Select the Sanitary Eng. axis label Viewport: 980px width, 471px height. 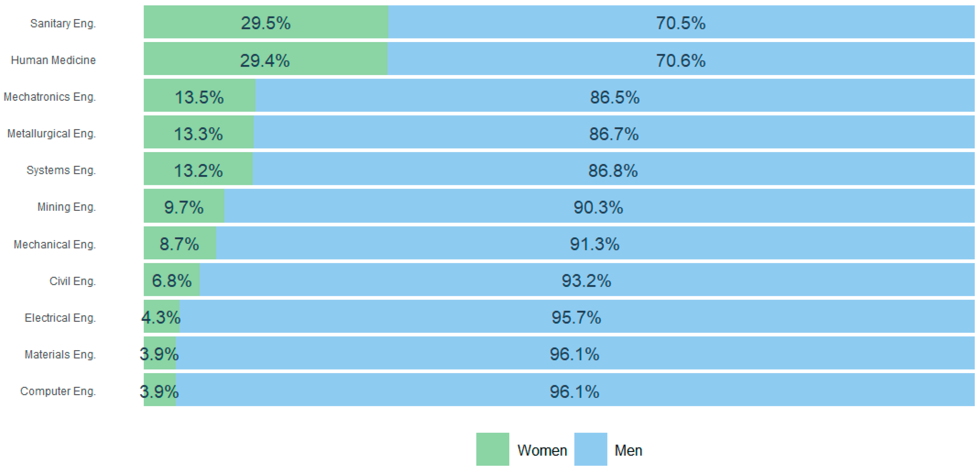pyautogui.click(x=63, y=23)
